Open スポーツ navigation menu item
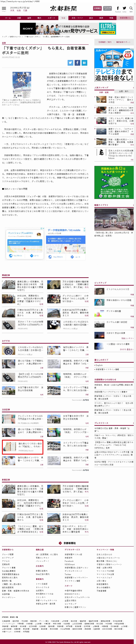This screenshot has width=136, height=644. [51, 18]
